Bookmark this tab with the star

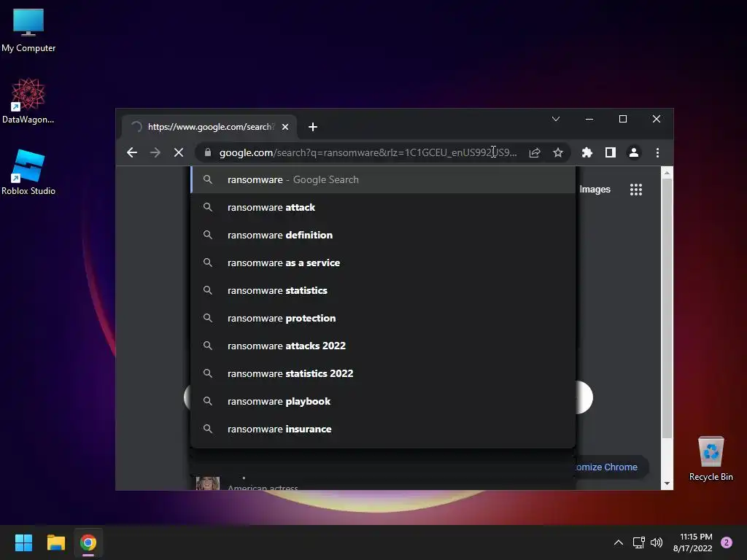click(558, 152)
